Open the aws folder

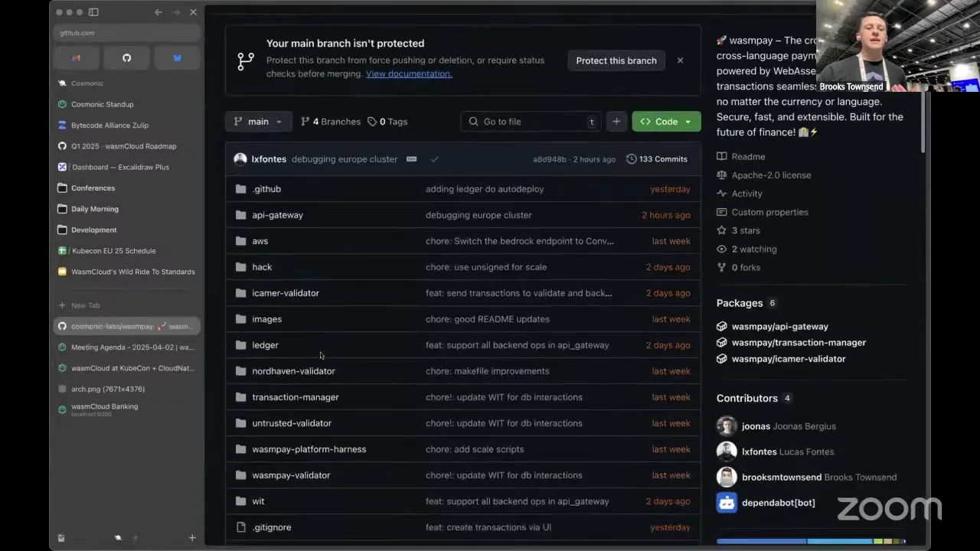click(x=260, y=241)
